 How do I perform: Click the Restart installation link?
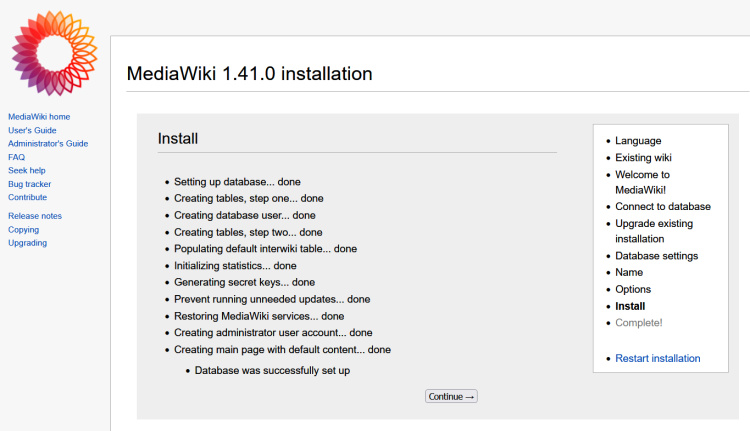[657, 358]
